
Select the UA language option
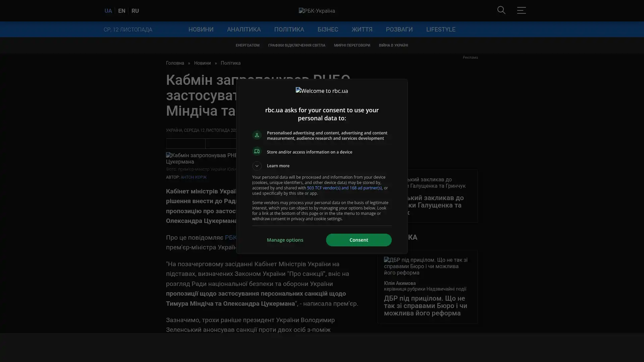(108, 11)
